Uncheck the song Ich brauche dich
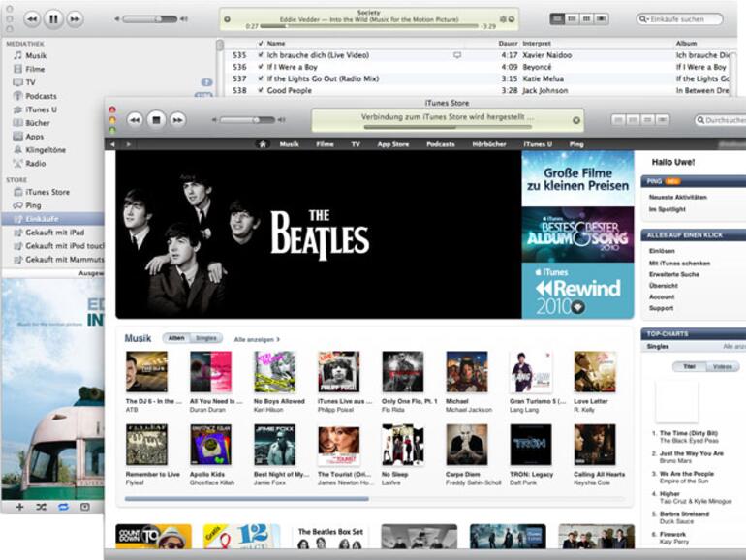This screenshot has width=746, height=560. coord(261,55)
